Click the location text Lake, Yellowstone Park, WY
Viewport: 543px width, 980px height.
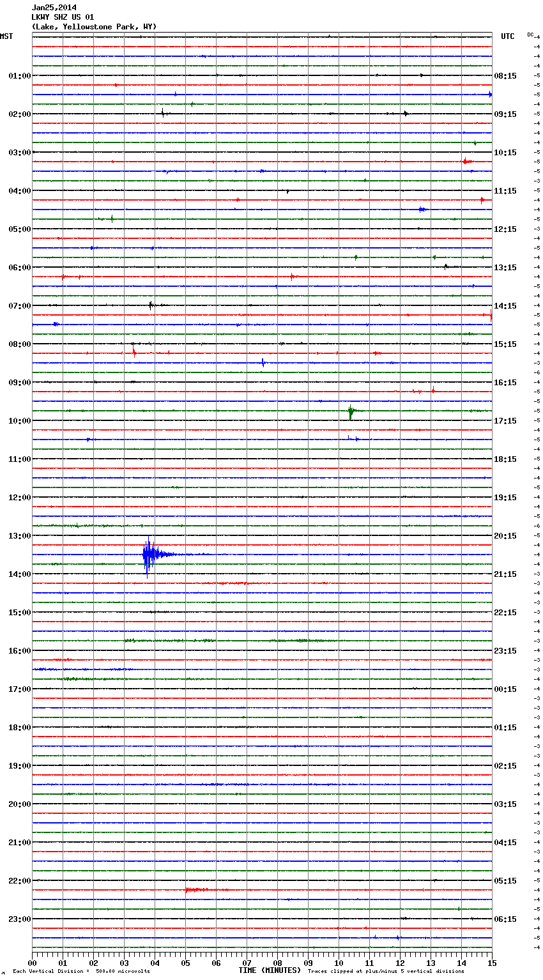(x=94, y=27)
